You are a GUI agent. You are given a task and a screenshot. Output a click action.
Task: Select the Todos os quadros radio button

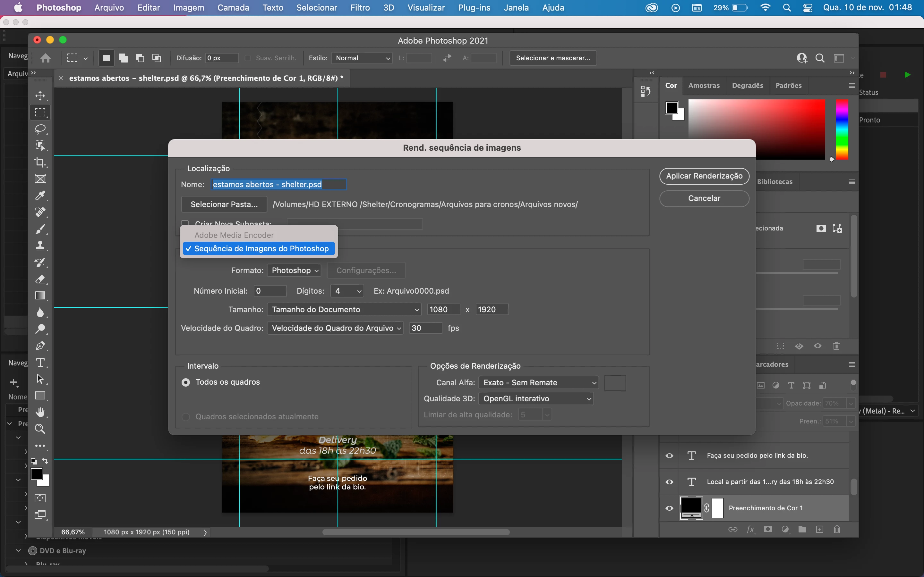point(186,382)
